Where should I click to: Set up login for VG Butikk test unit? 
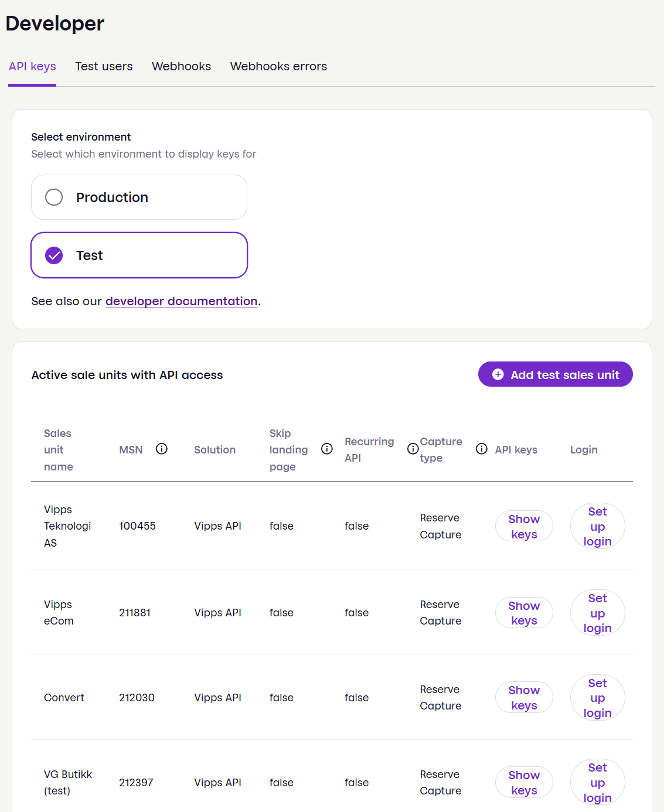597,782
